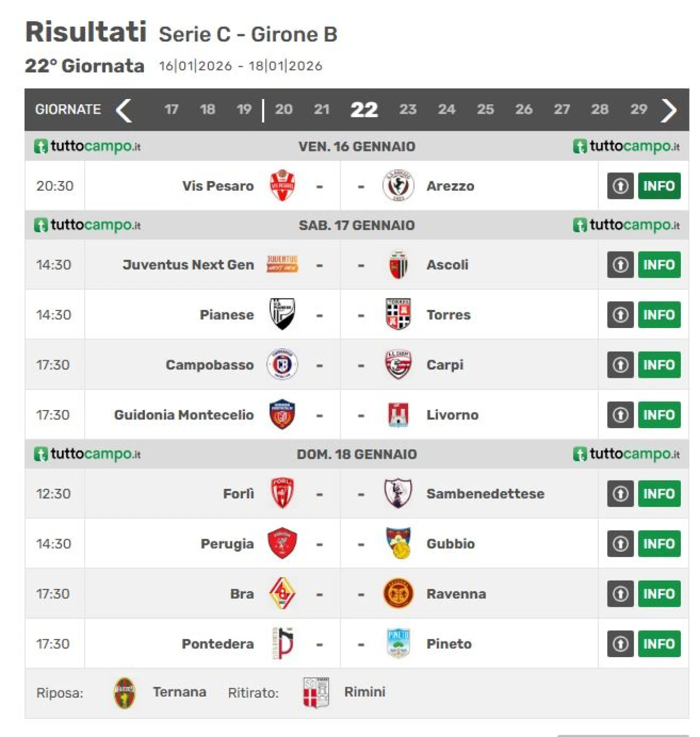This screenshot has height=737, width=700.
Task: Click the Arezzo team crest
Action: point(398,186)
